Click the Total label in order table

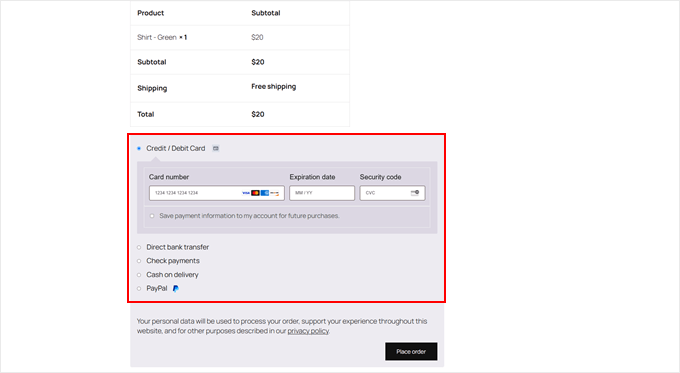146,115
